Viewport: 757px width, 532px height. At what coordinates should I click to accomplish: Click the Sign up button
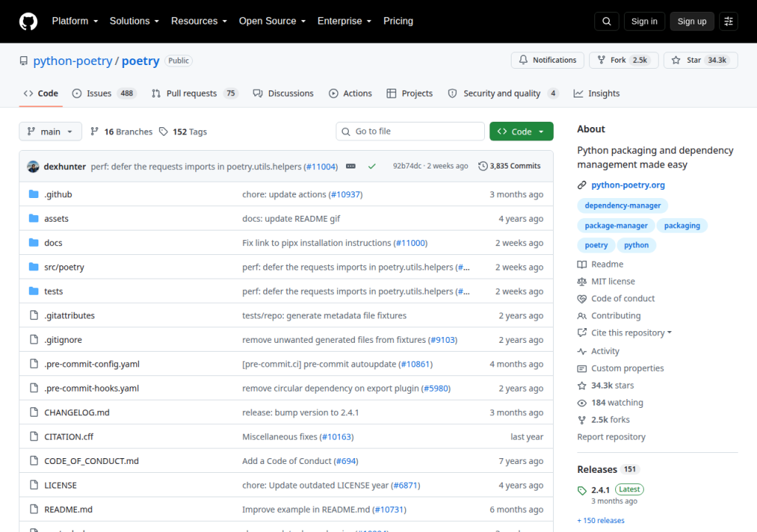[x=692, y=21]
